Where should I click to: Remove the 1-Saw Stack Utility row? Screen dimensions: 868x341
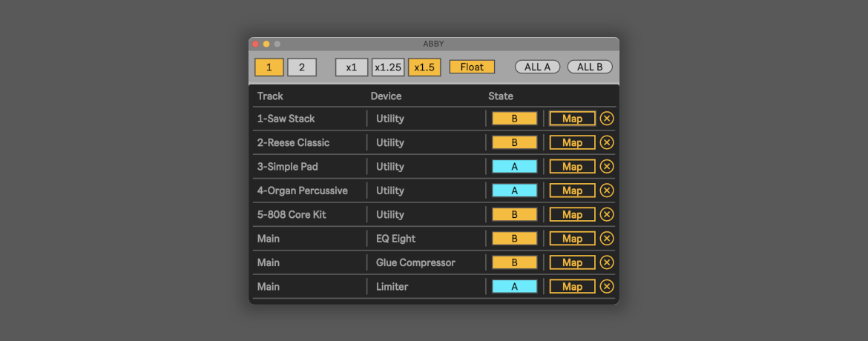coord(607,119)
